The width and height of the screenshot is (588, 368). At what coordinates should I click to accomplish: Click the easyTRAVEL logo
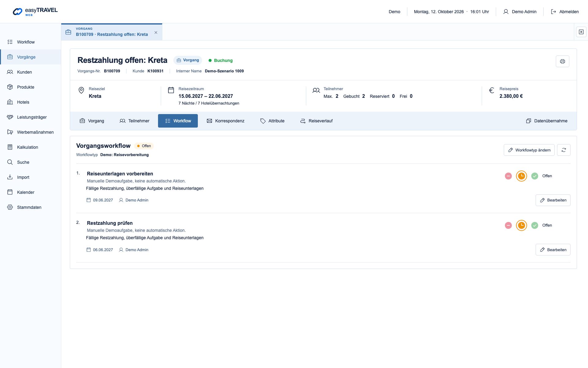[x=35, y=12]
